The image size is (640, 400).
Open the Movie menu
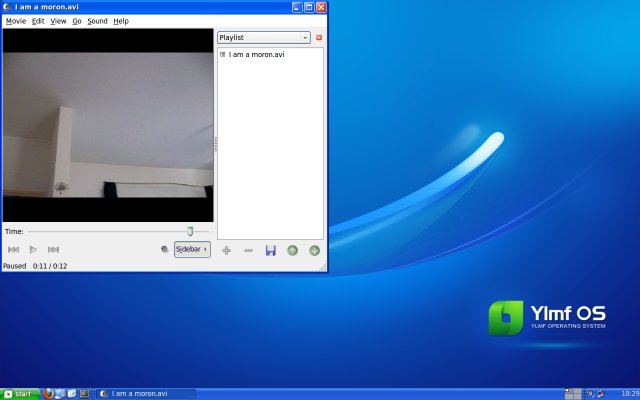[16, 20]
